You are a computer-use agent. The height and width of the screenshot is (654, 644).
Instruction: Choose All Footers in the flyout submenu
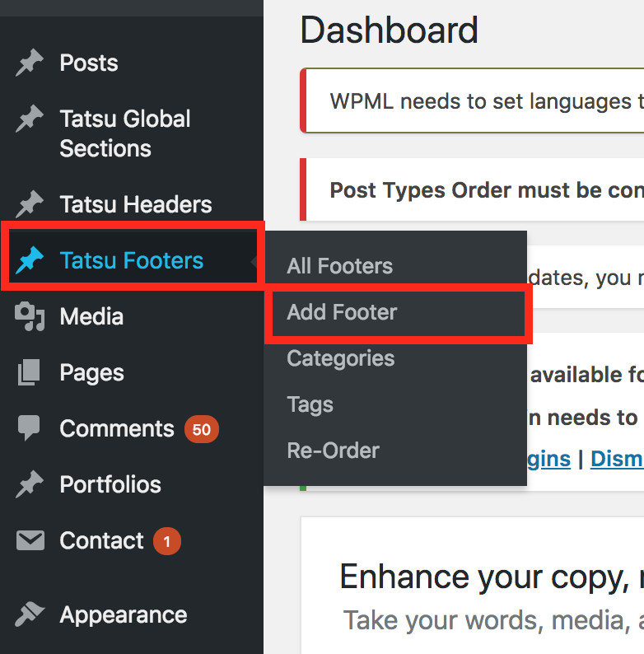coord(340,266)
